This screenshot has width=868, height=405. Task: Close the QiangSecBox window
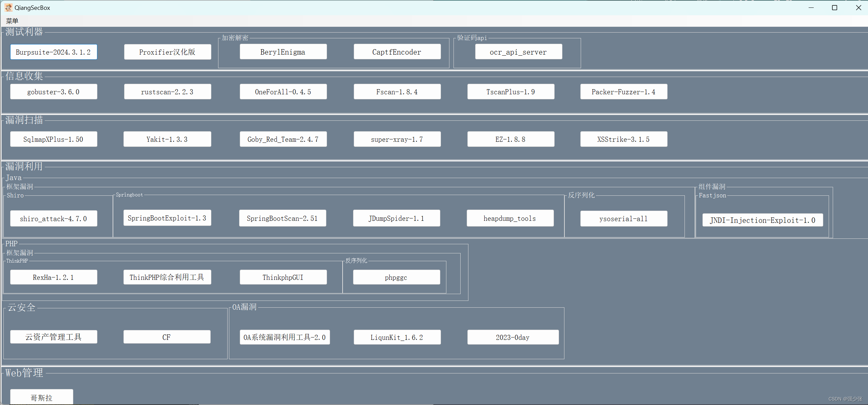858,7
